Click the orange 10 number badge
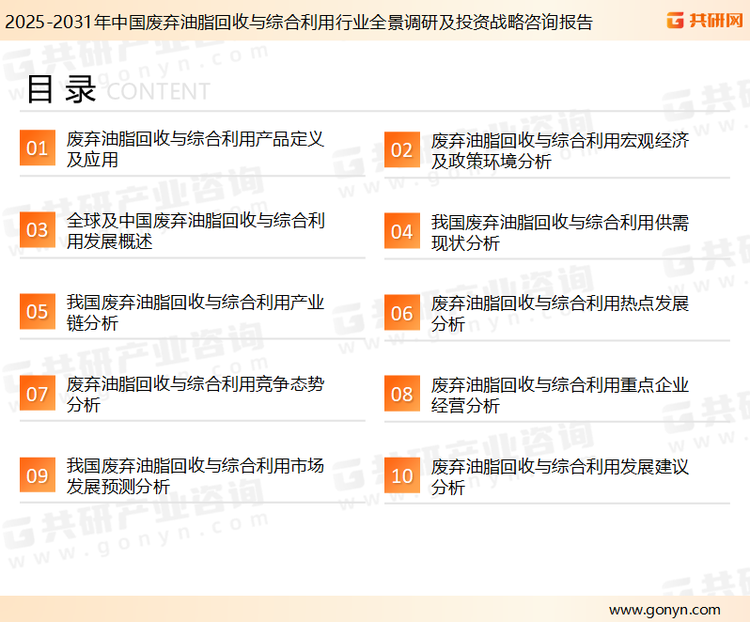This screenshot has width=750, height=622. click(402, 476)
